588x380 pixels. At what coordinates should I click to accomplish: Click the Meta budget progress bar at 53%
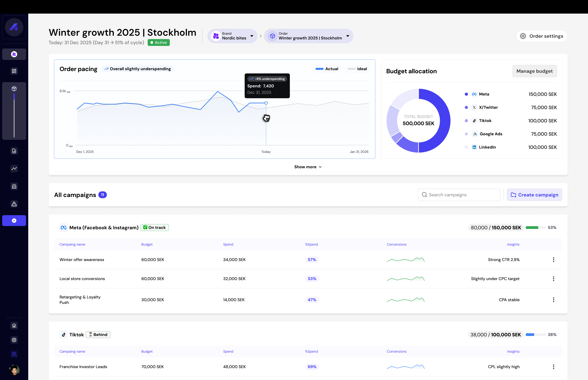point(535,228)
